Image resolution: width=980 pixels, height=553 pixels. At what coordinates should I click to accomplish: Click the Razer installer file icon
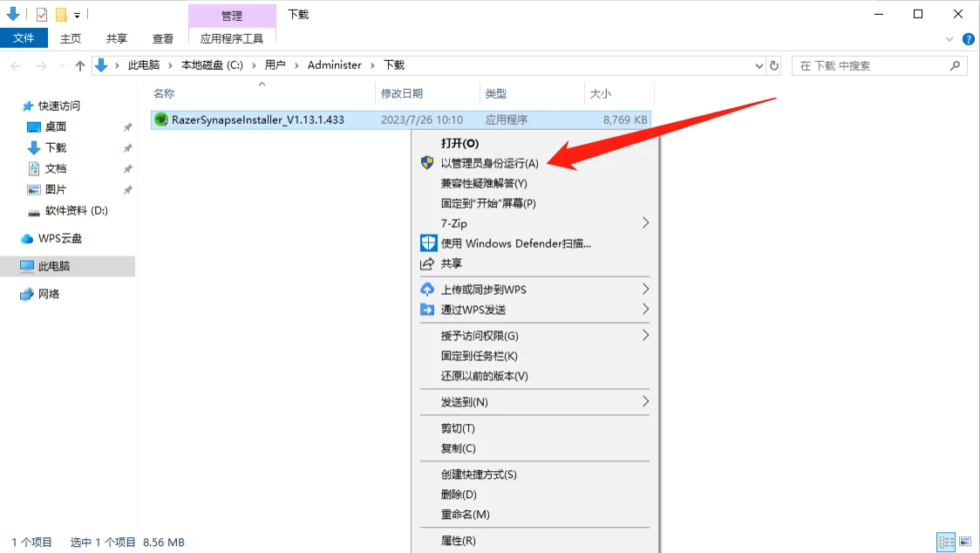coord(161,119)
